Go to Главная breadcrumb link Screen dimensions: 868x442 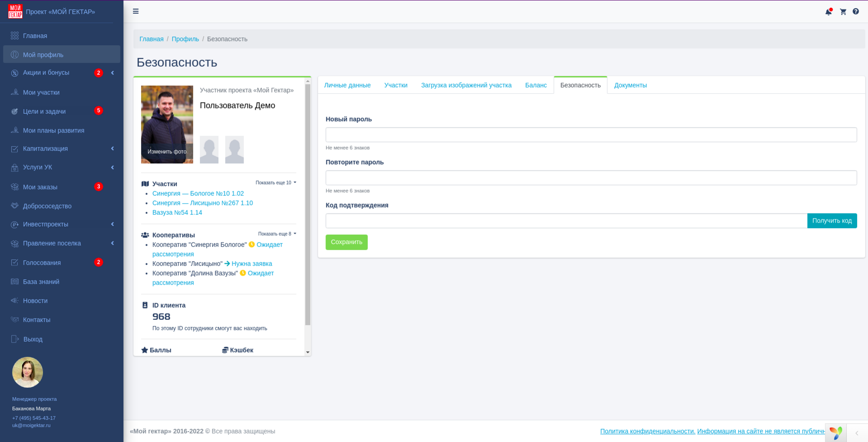151,39
